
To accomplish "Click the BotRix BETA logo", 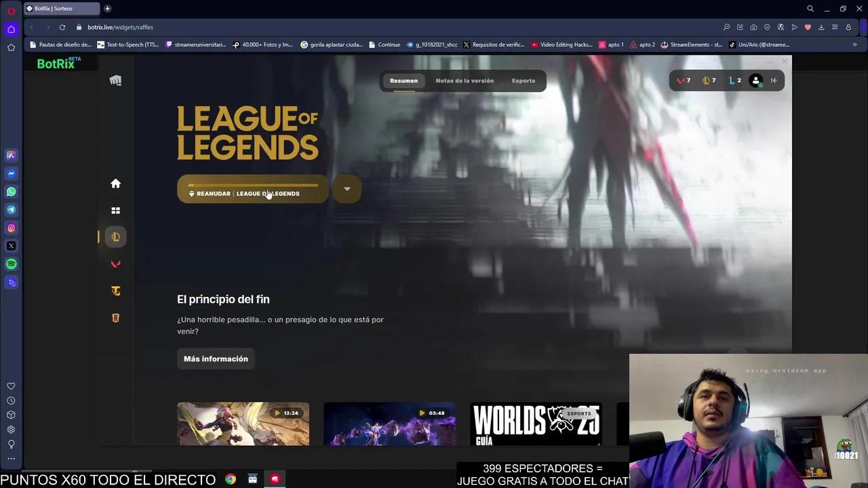I will pyautogui.click(x=59, y=63).
